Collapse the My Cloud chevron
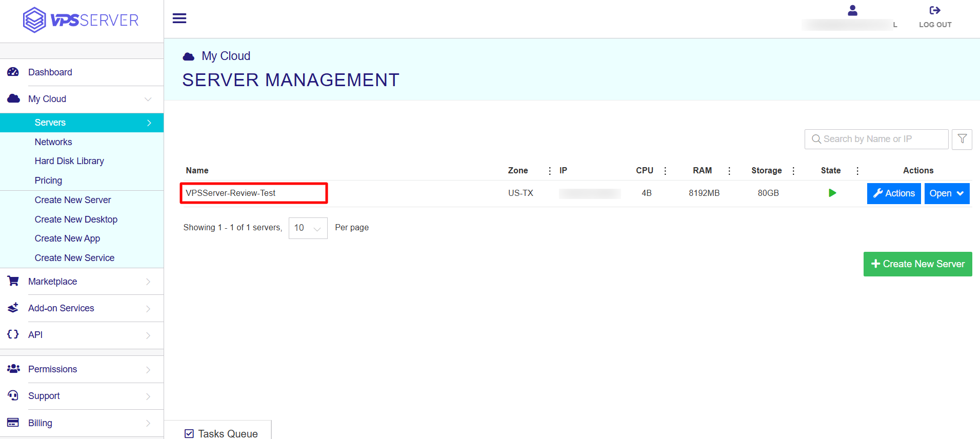 148,99
